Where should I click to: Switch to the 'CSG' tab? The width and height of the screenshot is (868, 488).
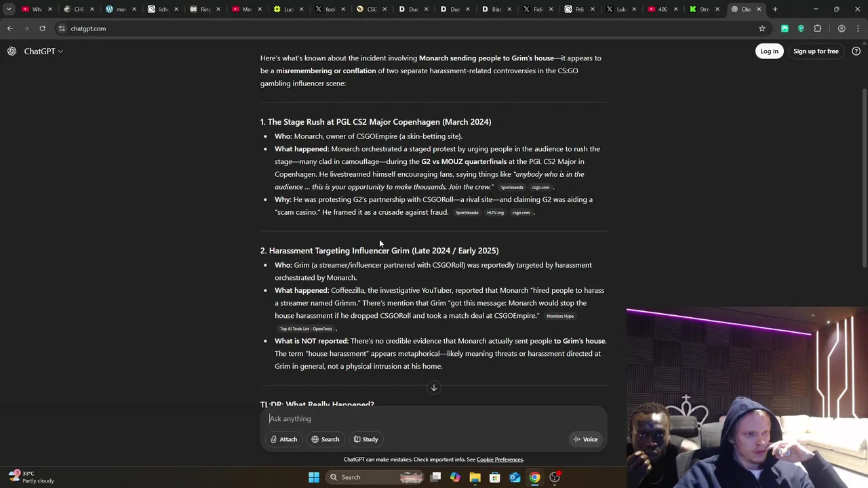coord(371,9)
